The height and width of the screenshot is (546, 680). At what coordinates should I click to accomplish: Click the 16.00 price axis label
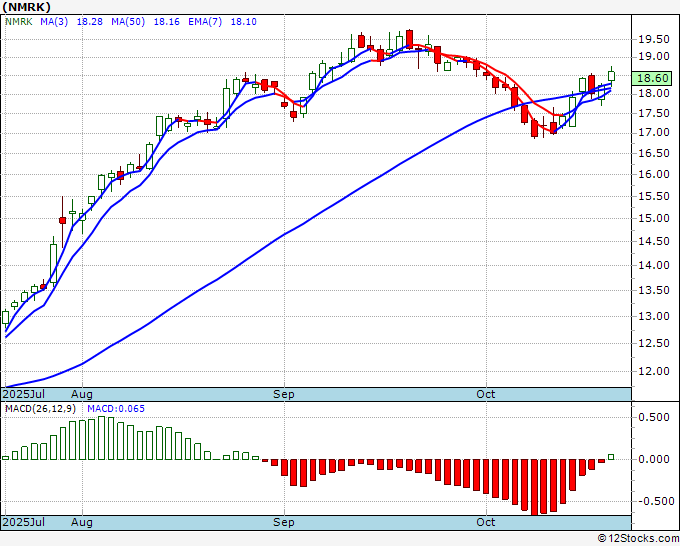(654, 174)
